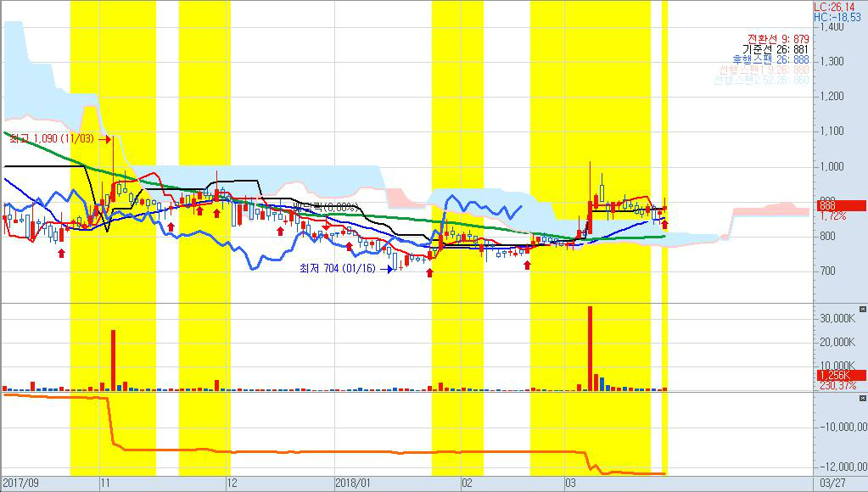Click the 03/27 current date label
The height and width of the screenshot is (492, 868).
(x=833, y=484)
